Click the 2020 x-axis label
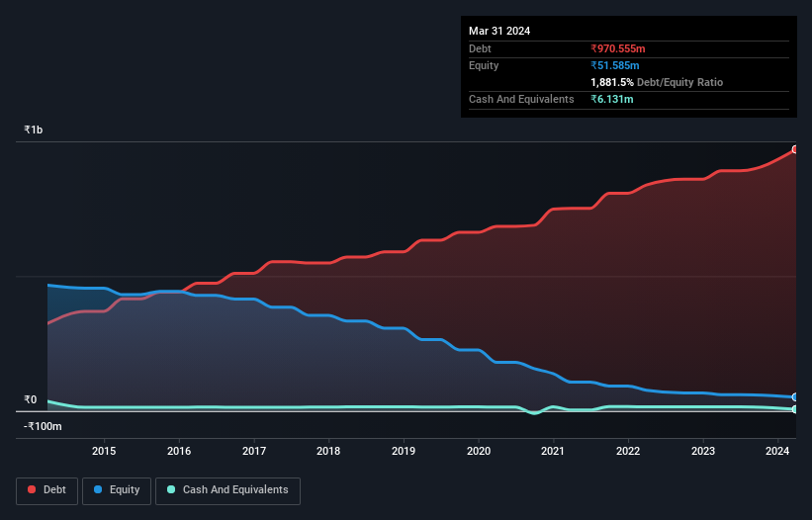Screen dimensions: 812x520 [479, 451]
